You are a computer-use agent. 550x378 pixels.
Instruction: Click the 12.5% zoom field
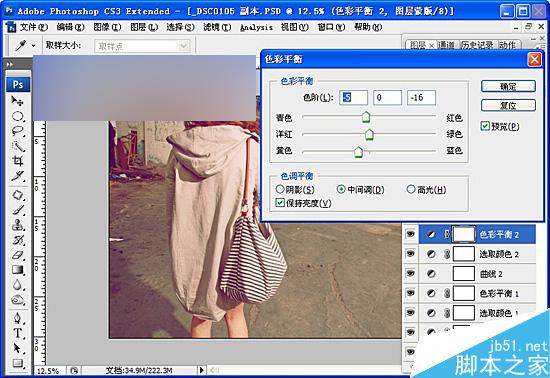click(x=50, y=370)
